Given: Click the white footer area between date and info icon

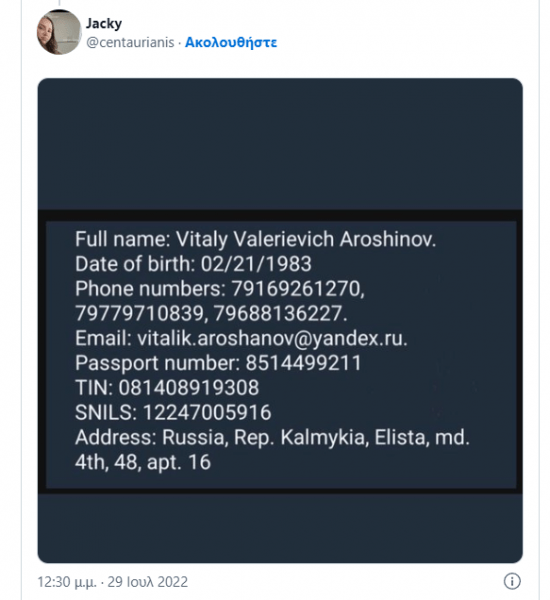Looking at the screenshot, I should pyautogui.click(x=344, y=582).
